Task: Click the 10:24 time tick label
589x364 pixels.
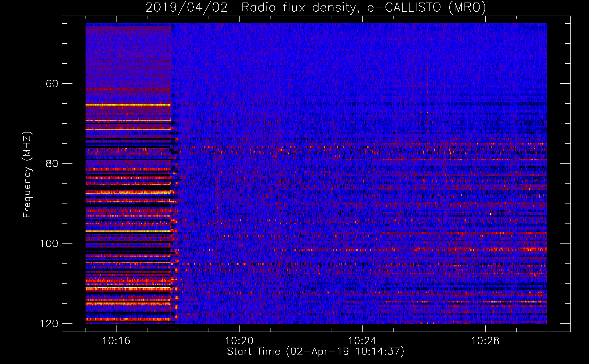Action: [362, 341]
